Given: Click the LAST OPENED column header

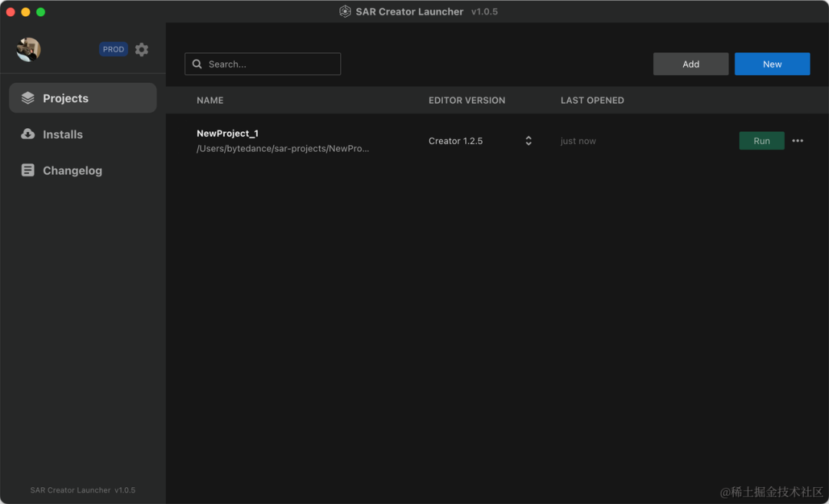Looking at the screenshot, I should click(592, 100).
